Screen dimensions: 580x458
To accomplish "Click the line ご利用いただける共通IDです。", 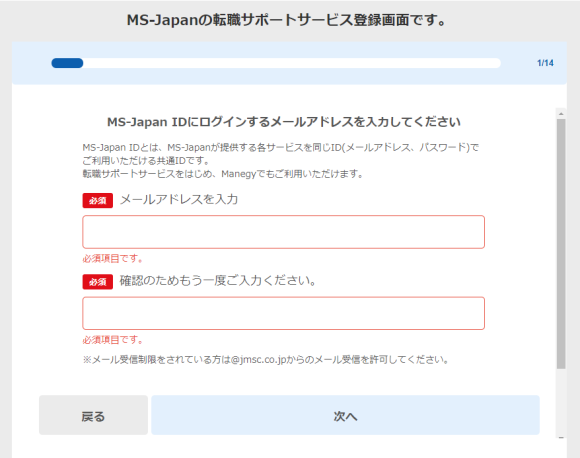I will pos(146,161).
